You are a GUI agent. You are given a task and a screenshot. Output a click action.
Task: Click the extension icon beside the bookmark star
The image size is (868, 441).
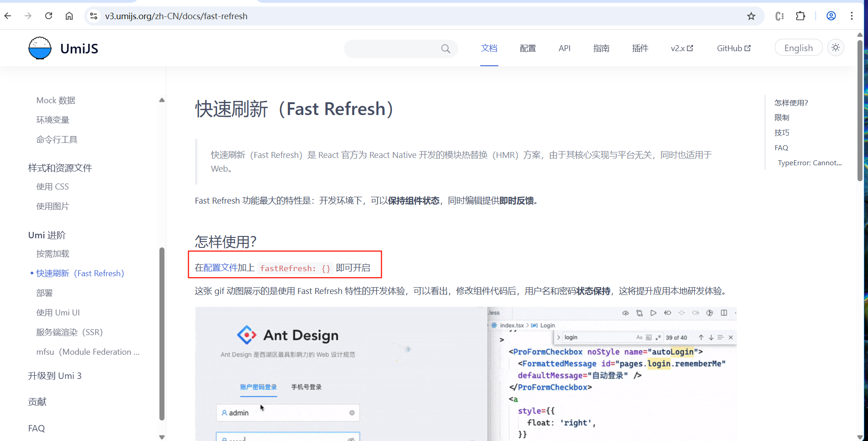point(780,16)
